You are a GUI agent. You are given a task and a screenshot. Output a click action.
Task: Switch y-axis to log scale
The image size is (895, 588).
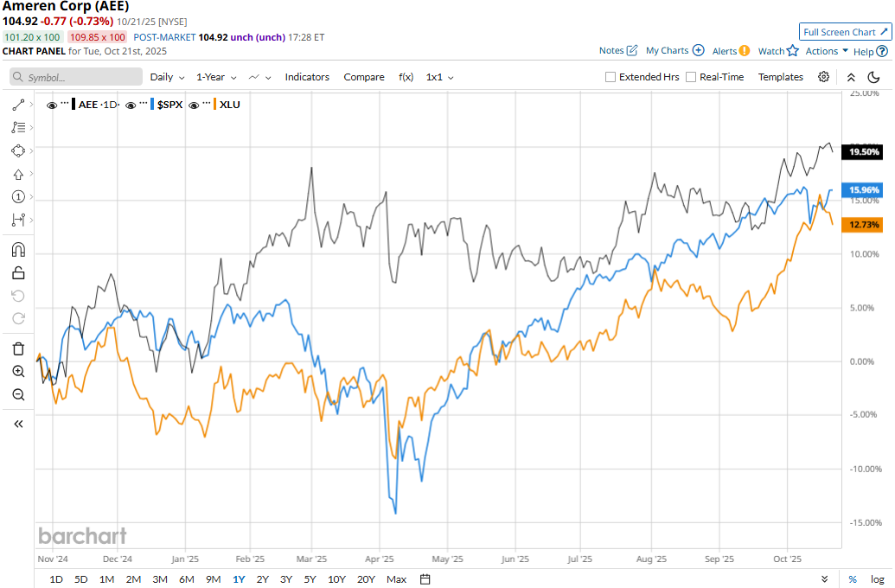tap(878, 579)
